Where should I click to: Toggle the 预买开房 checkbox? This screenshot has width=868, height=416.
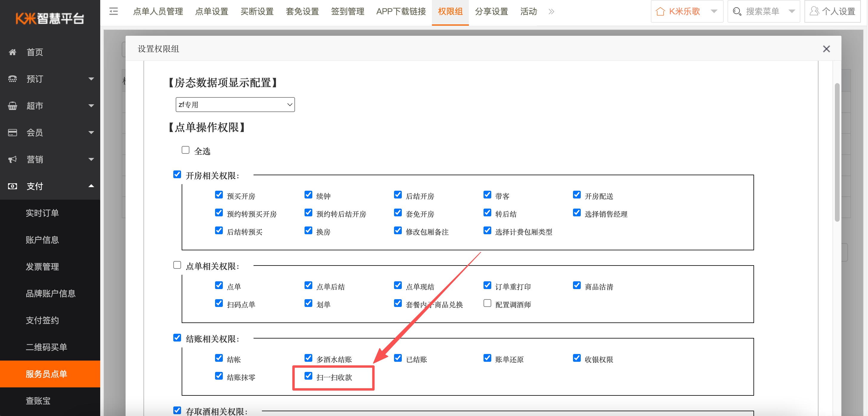(x=219, y=195)
